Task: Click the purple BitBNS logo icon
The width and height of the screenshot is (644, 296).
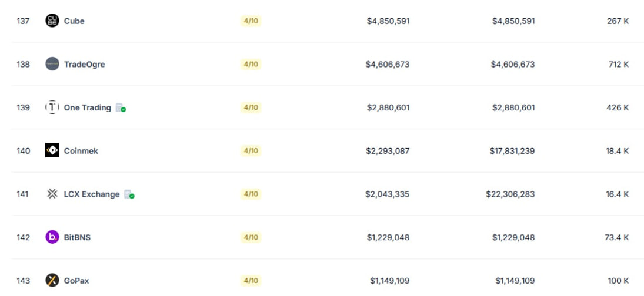Action: (52, 237)
